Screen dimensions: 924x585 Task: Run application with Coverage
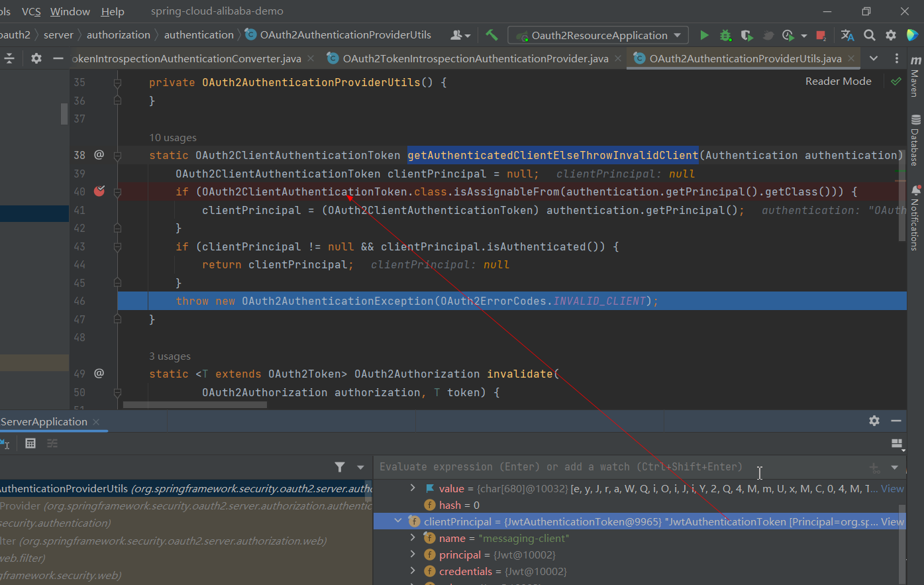click(x=746, y=35)
